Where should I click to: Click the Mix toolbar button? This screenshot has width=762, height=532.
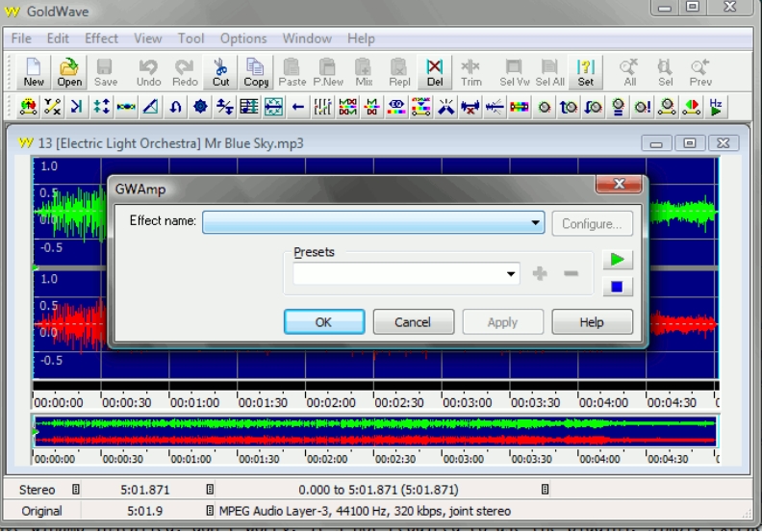(364, 72)
